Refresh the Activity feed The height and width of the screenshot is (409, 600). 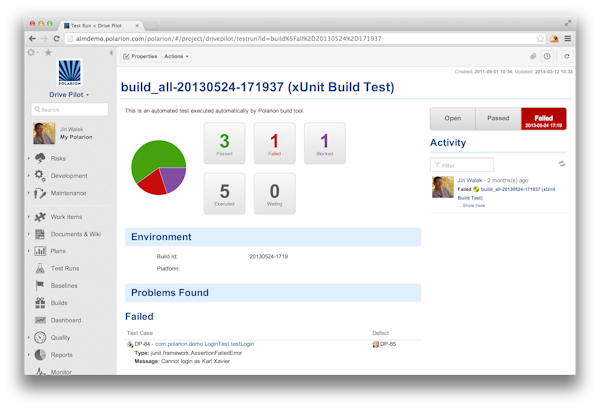point(561,164)
